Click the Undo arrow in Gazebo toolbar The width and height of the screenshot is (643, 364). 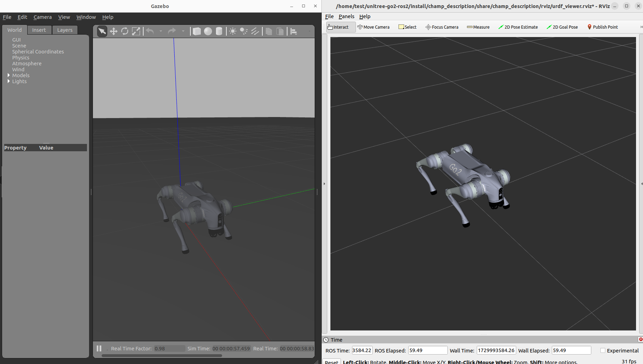click(x=150, y=31)
